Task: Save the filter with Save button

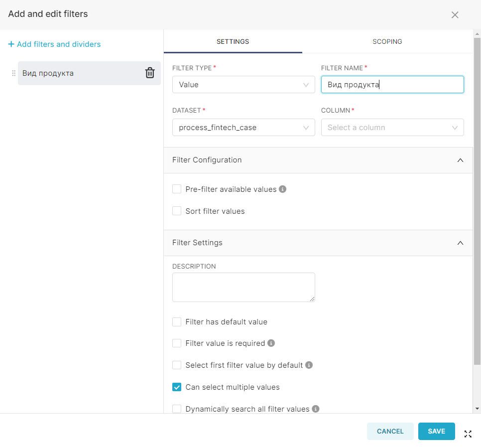Action: [x=436, y=431]
